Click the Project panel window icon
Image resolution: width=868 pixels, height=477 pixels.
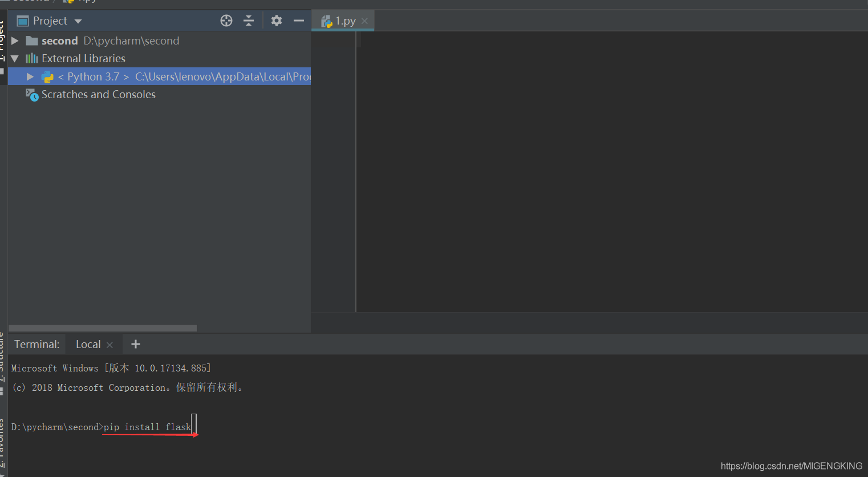pyautogui.click(x=23, y=21)
